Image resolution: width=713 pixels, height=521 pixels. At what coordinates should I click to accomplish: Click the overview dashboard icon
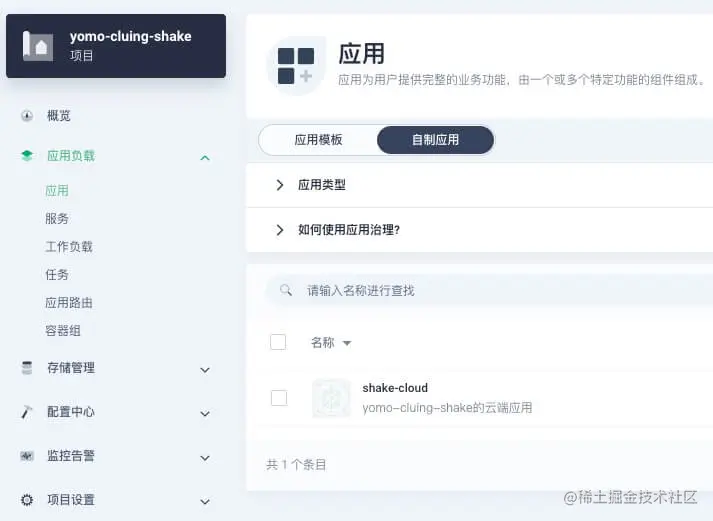coord(27,116)
